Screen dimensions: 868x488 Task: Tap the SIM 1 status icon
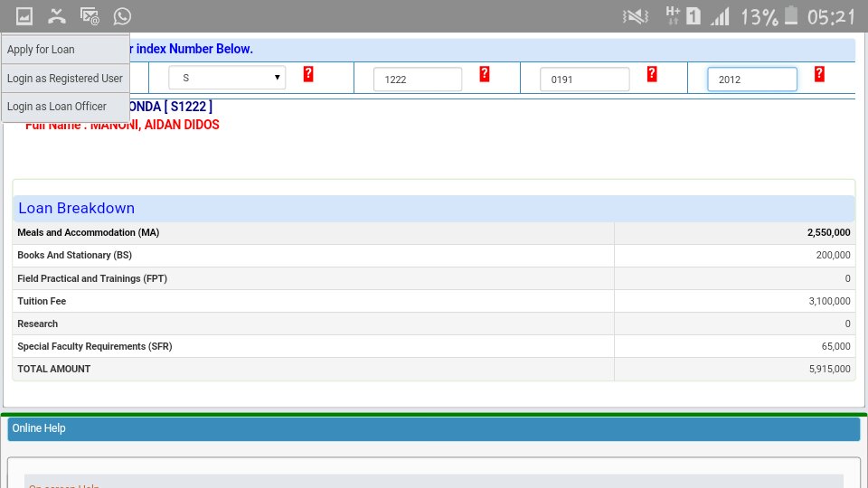pyautogui.click(x=693, y=16)
